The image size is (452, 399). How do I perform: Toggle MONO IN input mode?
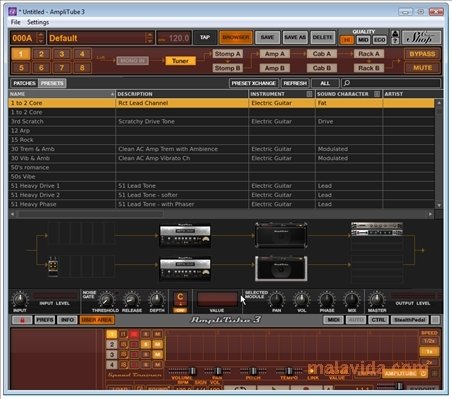click(132, 61)
